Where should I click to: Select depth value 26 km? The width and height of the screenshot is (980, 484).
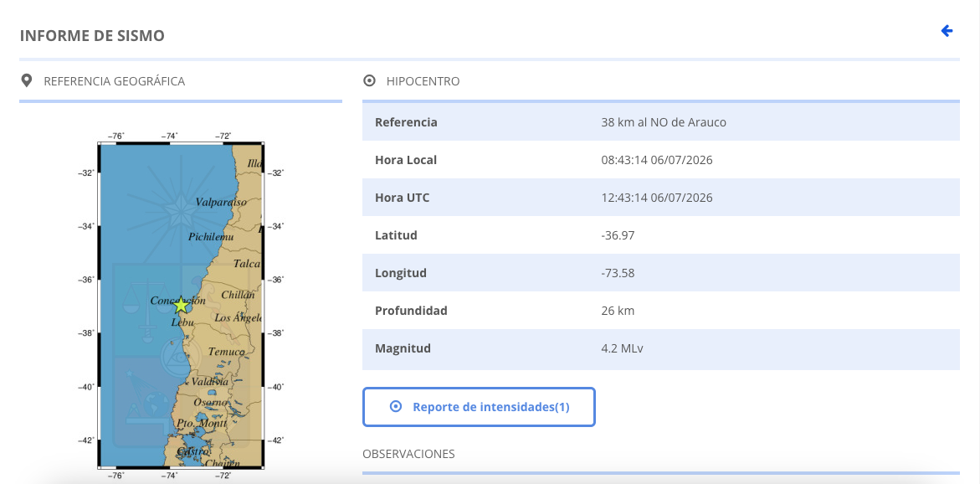618,310
